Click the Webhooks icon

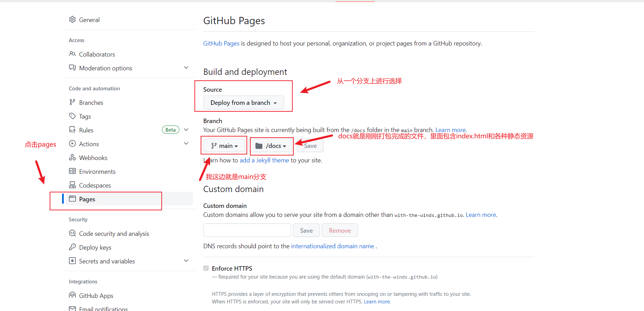click(x=72, y=157)
